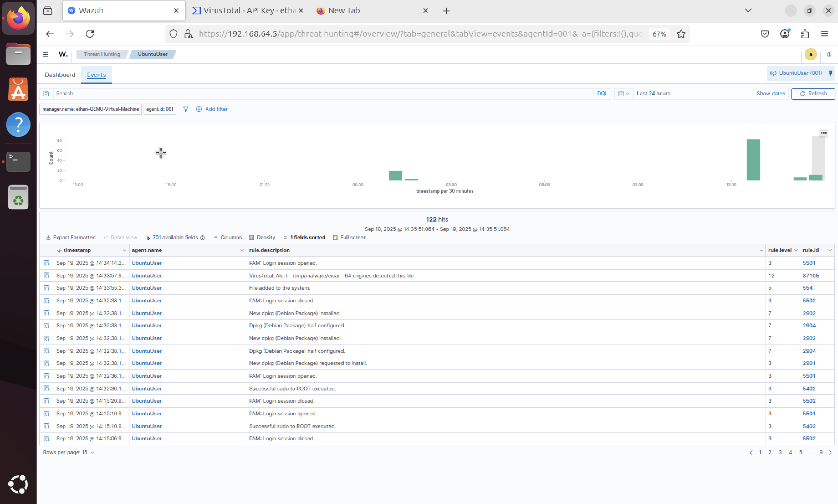Screen dimensions: 838x504
Task: Click the Refresh button
Action: pyautogui.click(x=813, y=93)
